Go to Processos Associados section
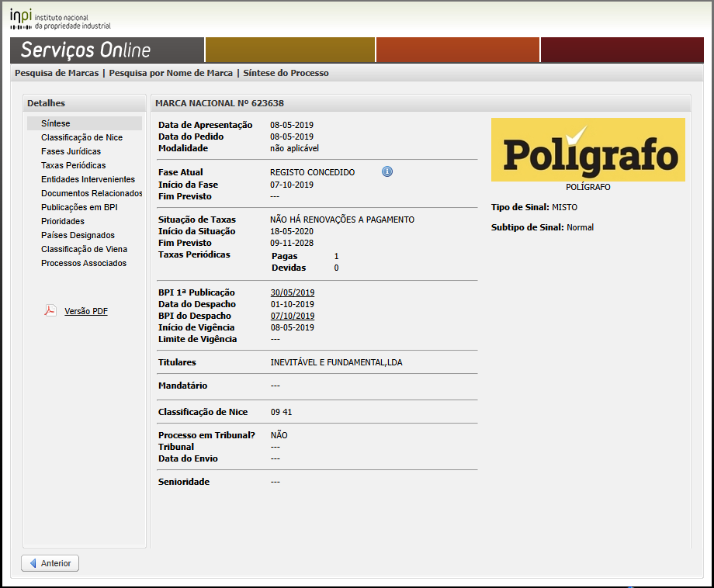 click(84, 263)
